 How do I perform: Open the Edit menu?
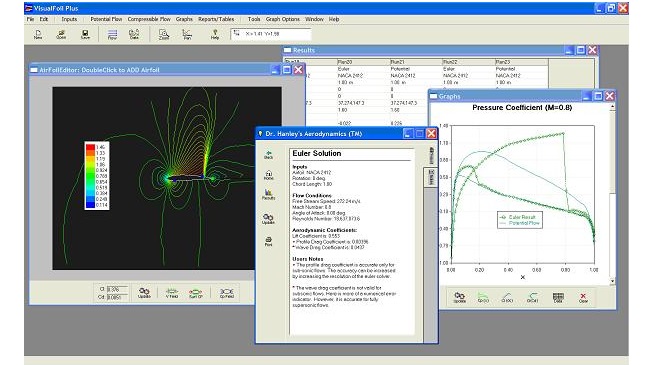point(44,19)
